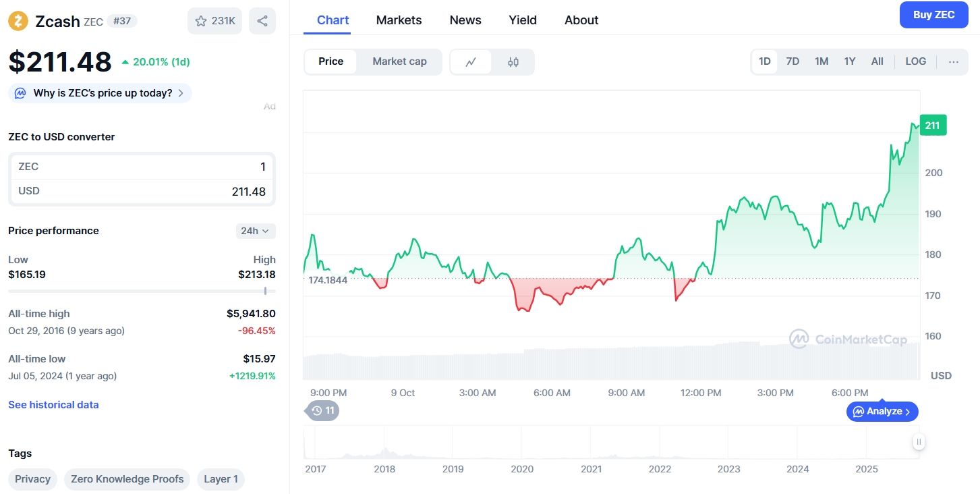Viewport: 980px width, 494px height.
Task: Click the Buy ZEC button
Action: point(933,15)
